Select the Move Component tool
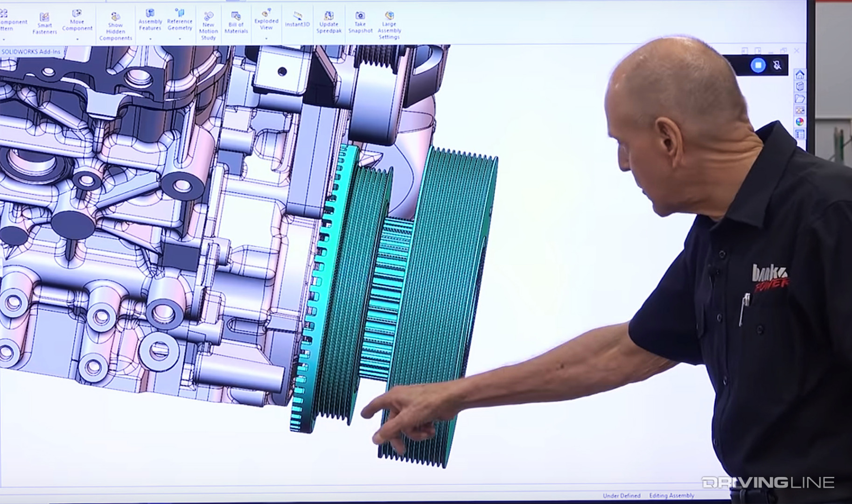 click(x=77, y=22)
